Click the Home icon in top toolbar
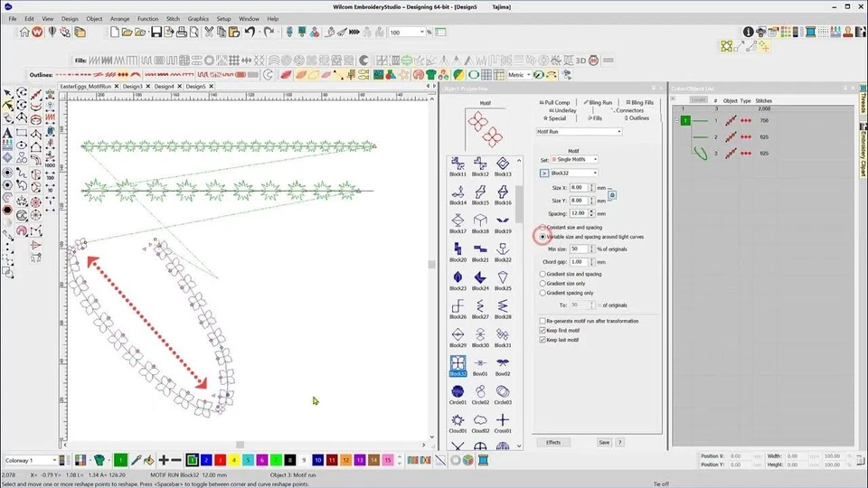 click(26, 33)
